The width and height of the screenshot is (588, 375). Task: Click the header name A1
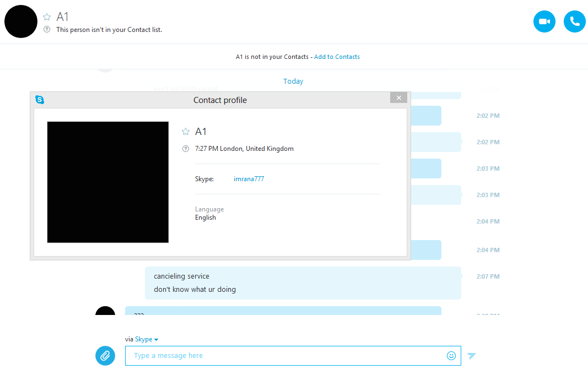(62, 17)
